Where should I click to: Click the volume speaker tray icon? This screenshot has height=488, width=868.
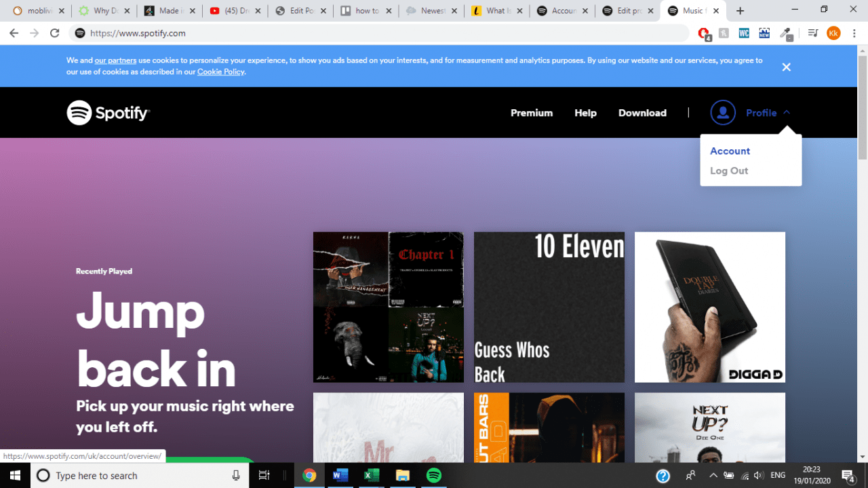(759, 475)
